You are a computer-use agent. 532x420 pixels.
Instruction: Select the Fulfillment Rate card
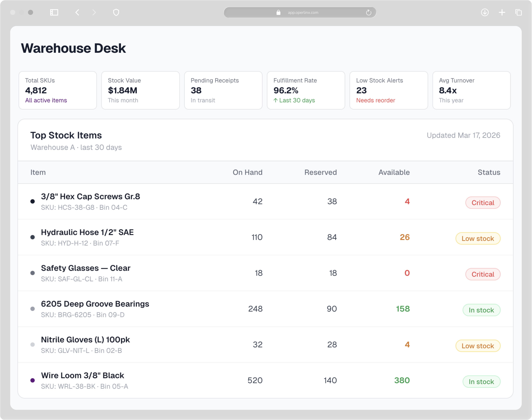pos(306,90)
